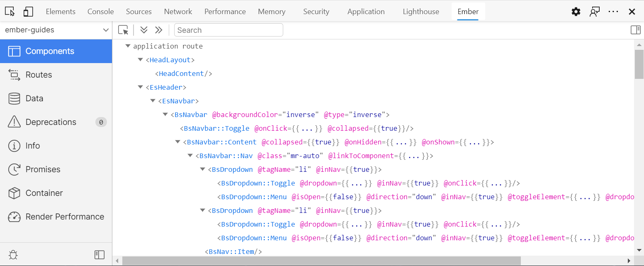Switch to the Network tab
The height and width of the screenshot is (266, 644).
[x=178, y=12]
